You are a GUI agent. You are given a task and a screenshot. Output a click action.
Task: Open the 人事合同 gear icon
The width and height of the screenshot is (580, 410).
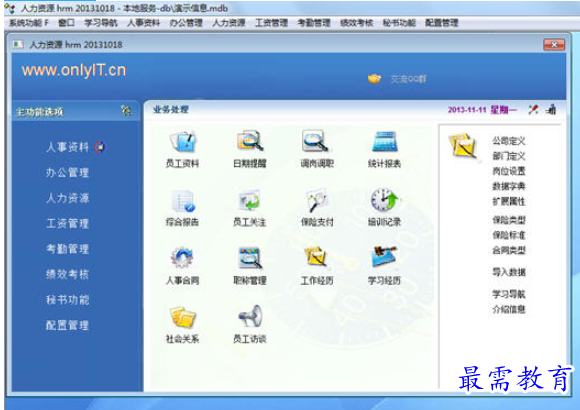[x=182, y=258]
